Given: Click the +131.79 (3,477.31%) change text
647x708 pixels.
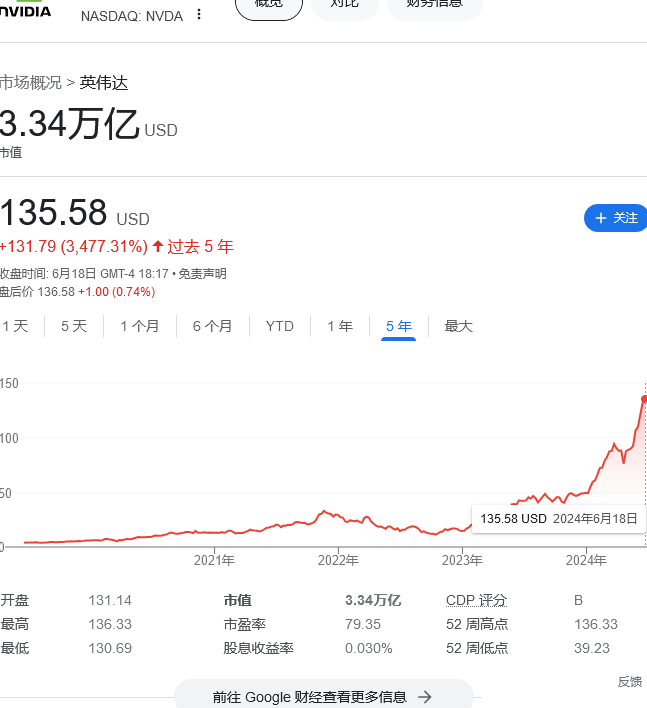Looking at the screenshot, I should pyautogui.click(x=74, y=247).
